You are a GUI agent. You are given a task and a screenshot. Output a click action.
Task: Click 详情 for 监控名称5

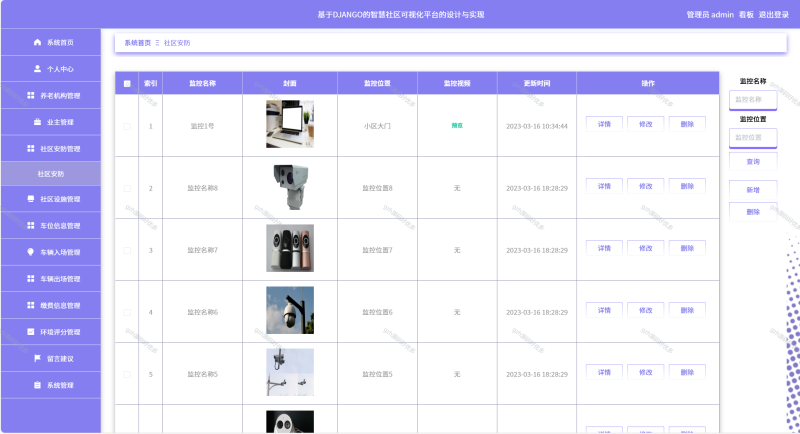[x=604, y=372]
